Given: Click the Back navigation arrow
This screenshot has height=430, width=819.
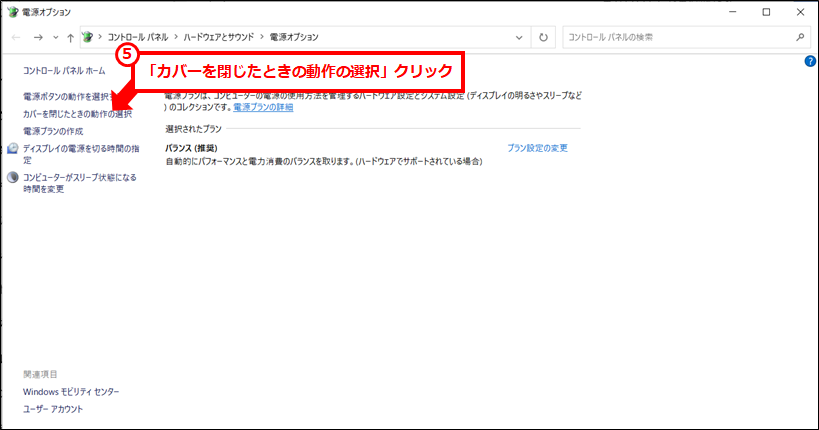Looking at the screenshot, I should 16,38.
